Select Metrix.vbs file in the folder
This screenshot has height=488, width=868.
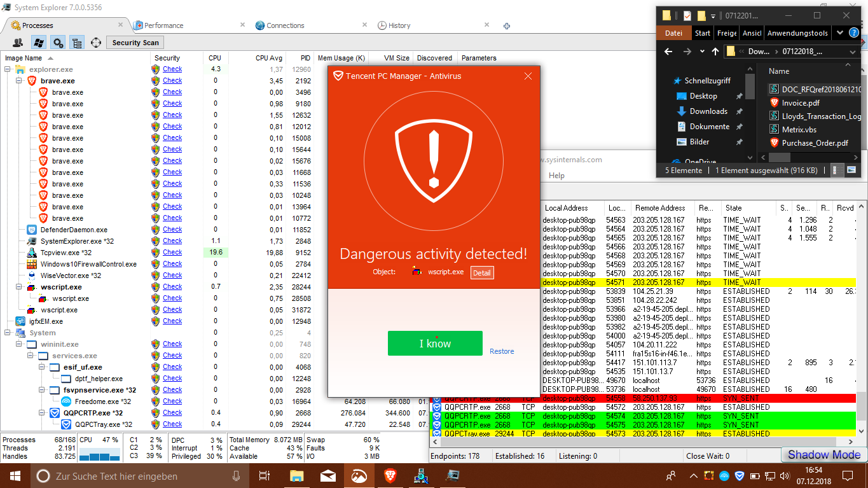click(799, 129)
